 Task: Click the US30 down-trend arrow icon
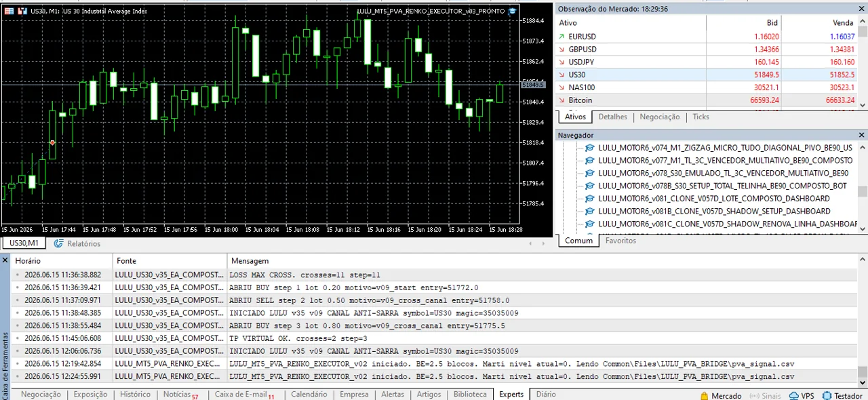[x=561, y=75]
